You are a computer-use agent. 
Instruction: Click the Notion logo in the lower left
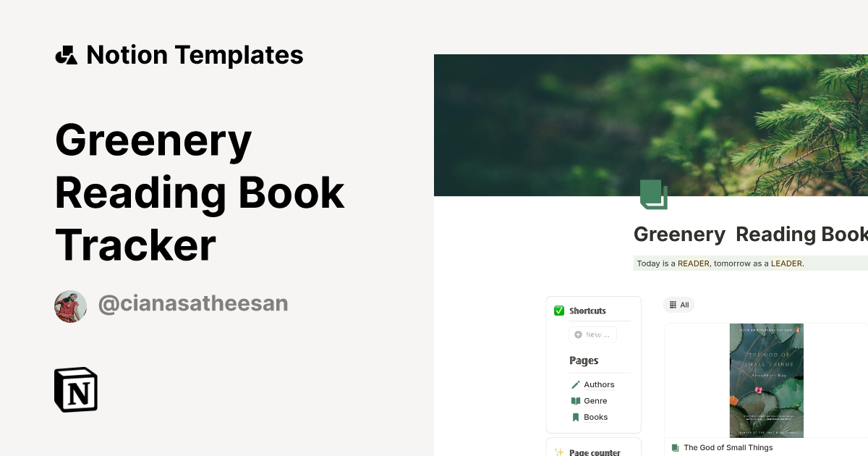(x=75, y=389)
